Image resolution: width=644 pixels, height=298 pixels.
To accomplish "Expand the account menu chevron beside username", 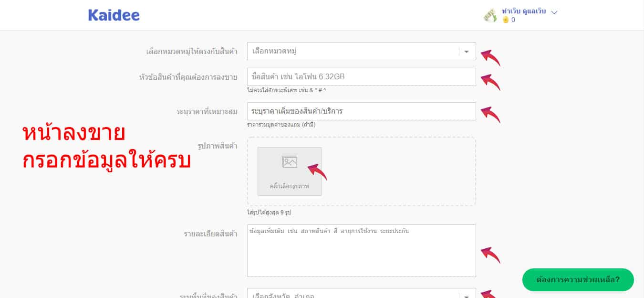I will point(554,12).
